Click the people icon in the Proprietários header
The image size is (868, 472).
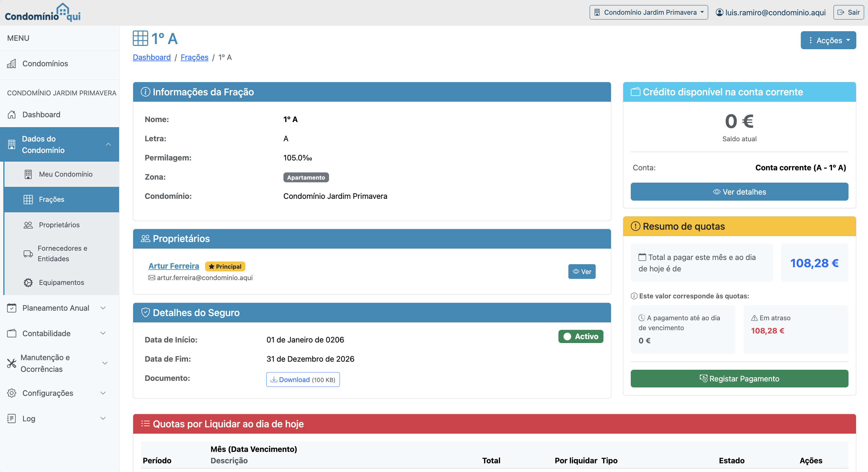(145, 238)
